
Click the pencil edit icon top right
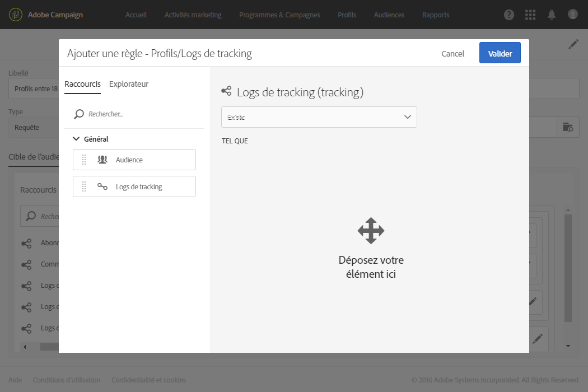click(573, 44)
